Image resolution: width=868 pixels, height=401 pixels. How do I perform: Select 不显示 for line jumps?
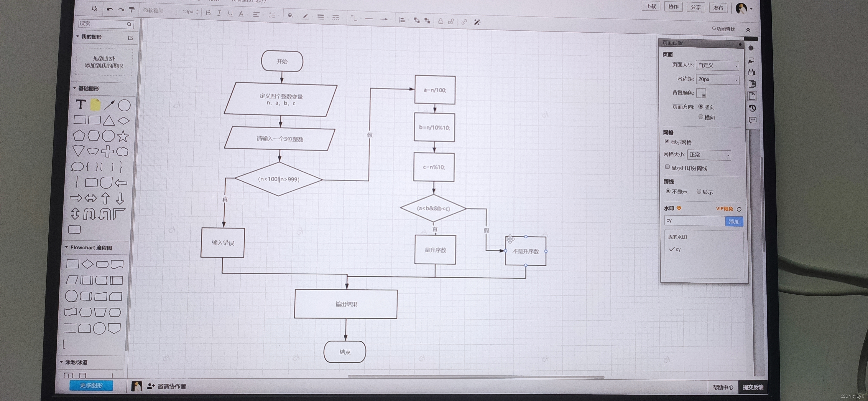tap(668, 191)
